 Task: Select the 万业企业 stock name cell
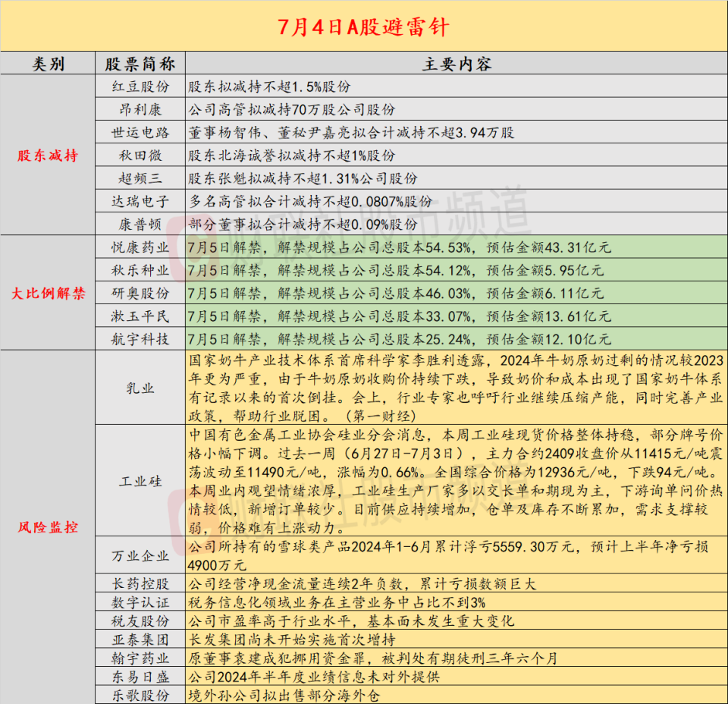(140, 555)
